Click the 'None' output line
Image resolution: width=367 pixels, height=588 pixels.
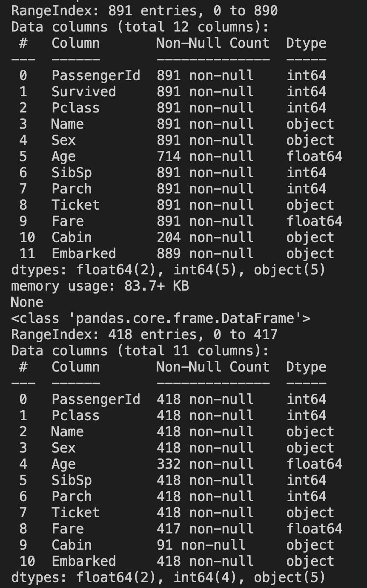click(27, 302)
